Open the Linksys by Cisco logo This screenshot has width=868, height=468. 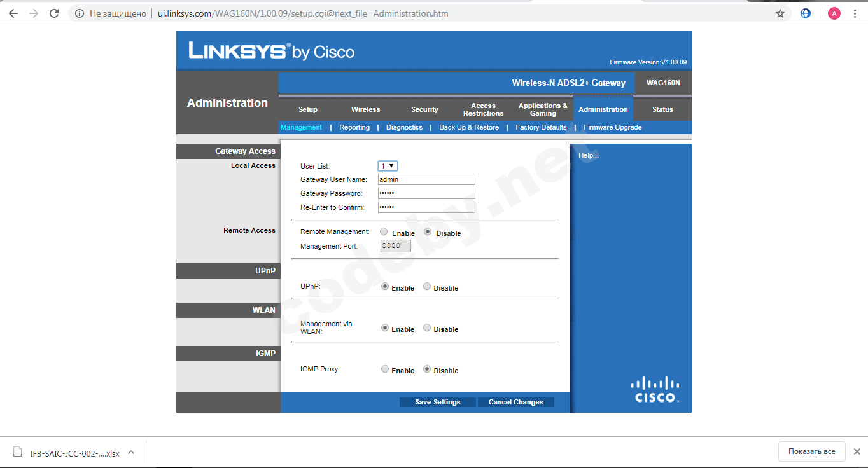point(272,51)
